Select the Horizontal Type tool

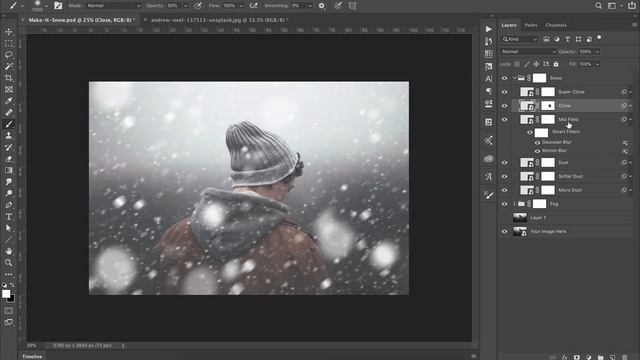[x=9, y=216]
